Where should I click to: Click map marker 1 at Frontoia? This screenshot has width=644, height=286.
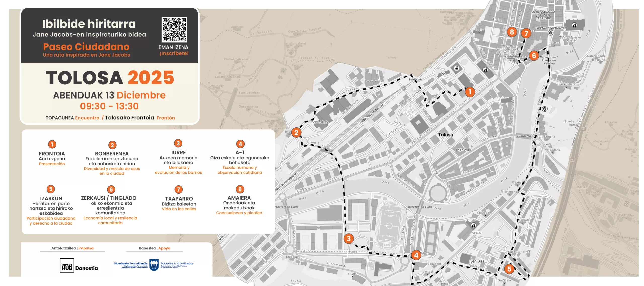tap(469, 92)
